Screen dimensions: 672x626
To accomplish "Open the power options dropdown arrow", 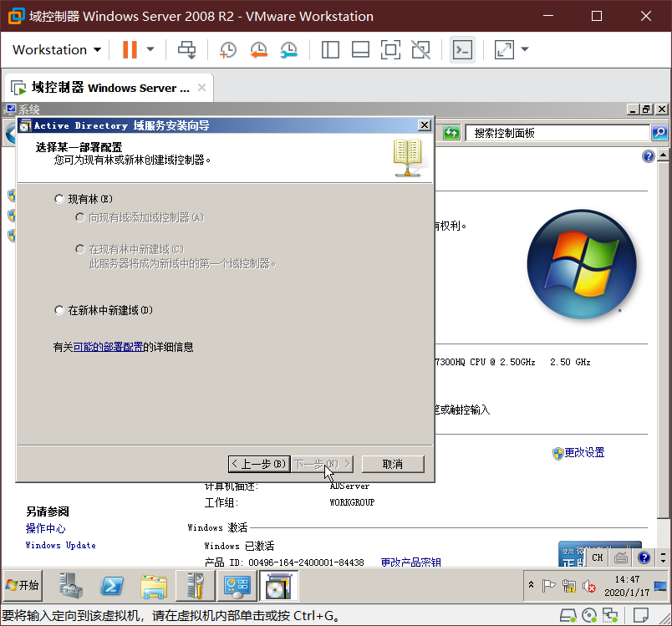I will [x=150, y=49].
